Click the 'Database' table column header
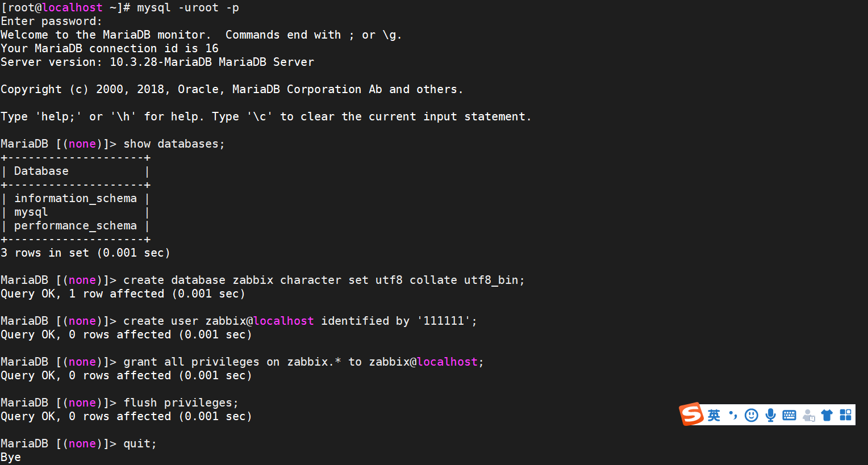868x465 pixels. coord(41,171)
